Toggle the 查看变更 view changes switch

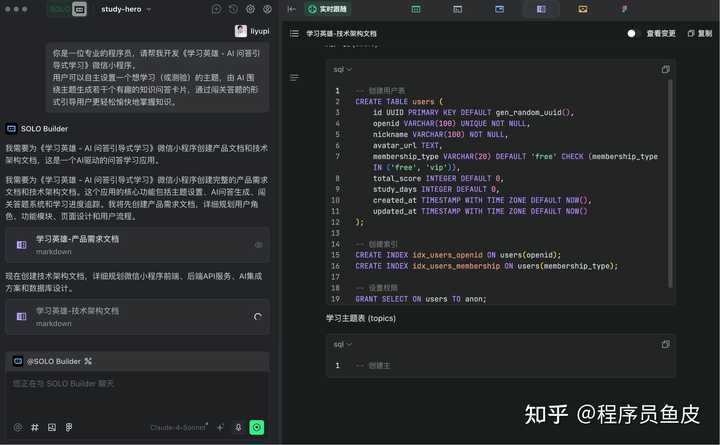click(x=631, y=33)
